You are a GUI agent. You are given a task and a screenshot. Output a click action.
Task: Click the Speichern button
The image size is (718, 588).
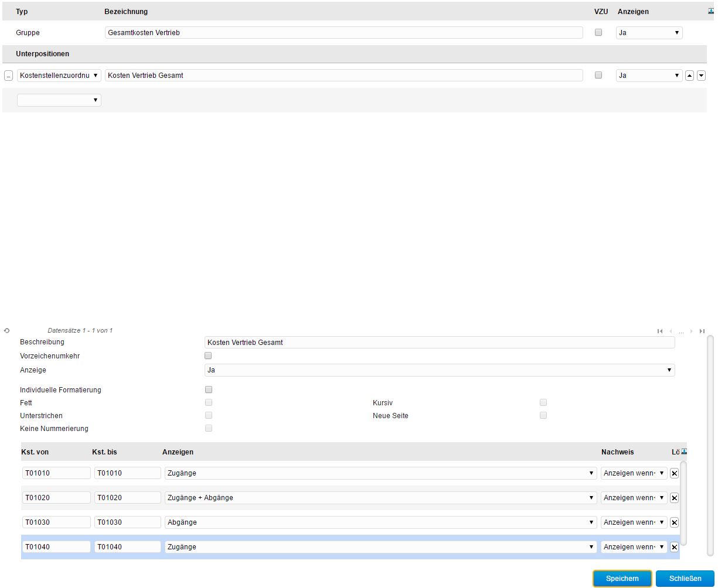click(x=622, y=579)
